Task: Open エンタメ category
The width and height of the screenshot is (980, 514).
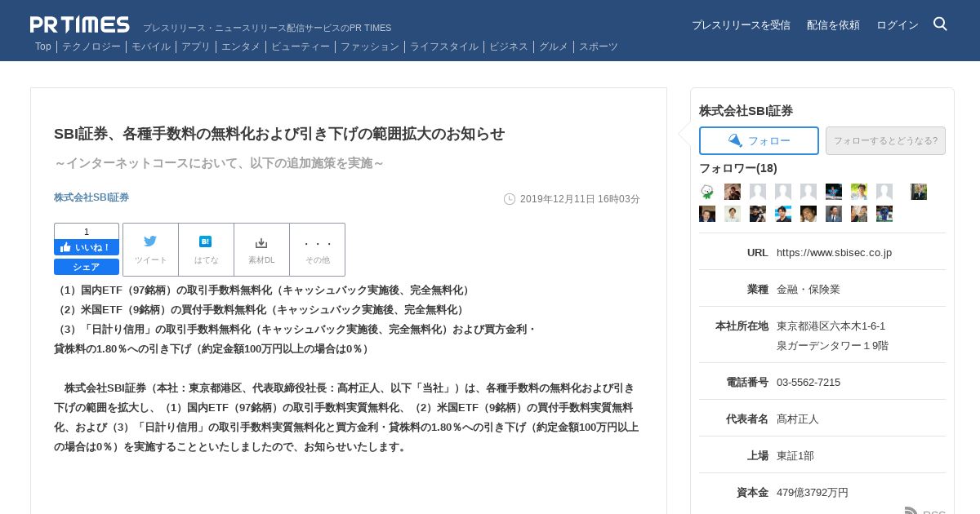Action: coord(241,47)
